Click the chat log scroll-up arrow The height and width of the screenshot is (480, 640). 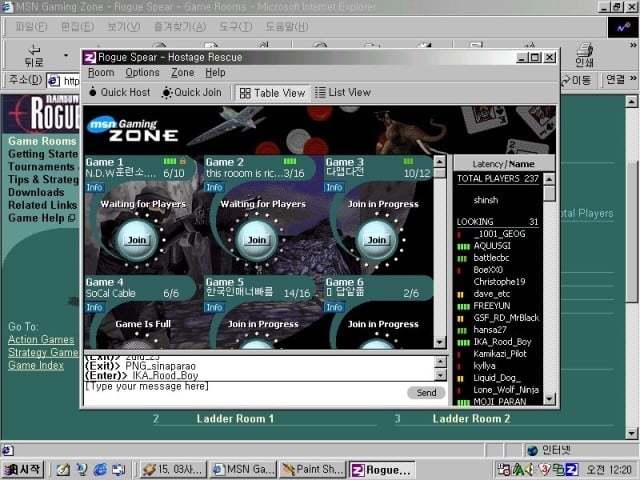[440, 362]
